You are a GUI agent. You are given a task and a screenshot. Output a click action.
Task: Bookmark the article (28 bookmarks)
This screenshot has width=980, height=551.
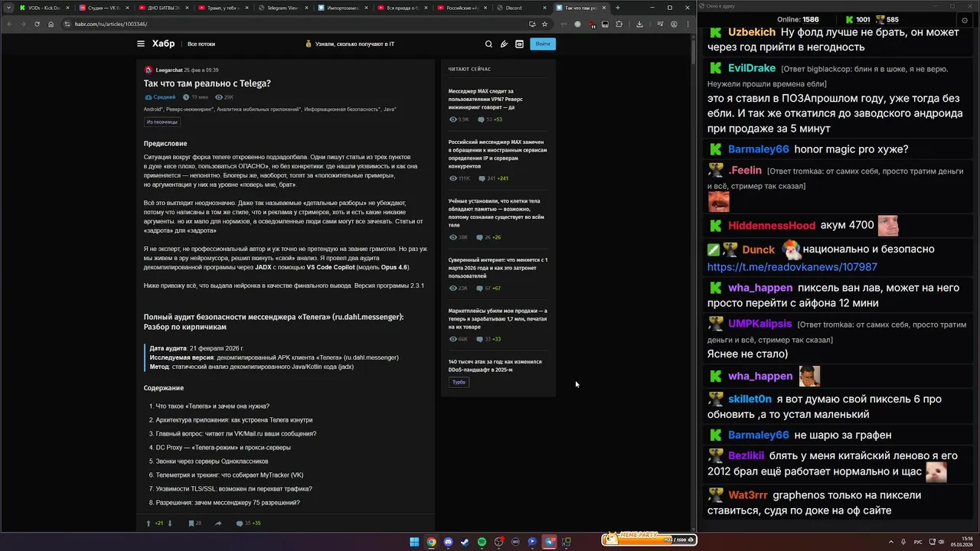coord(194,523)
